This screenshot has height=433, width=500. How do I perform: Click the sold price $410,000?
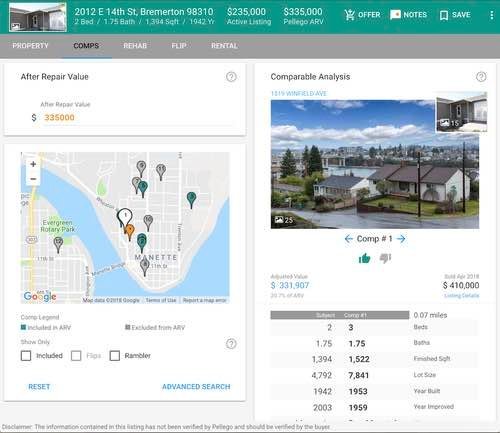(x=461, y=285)
